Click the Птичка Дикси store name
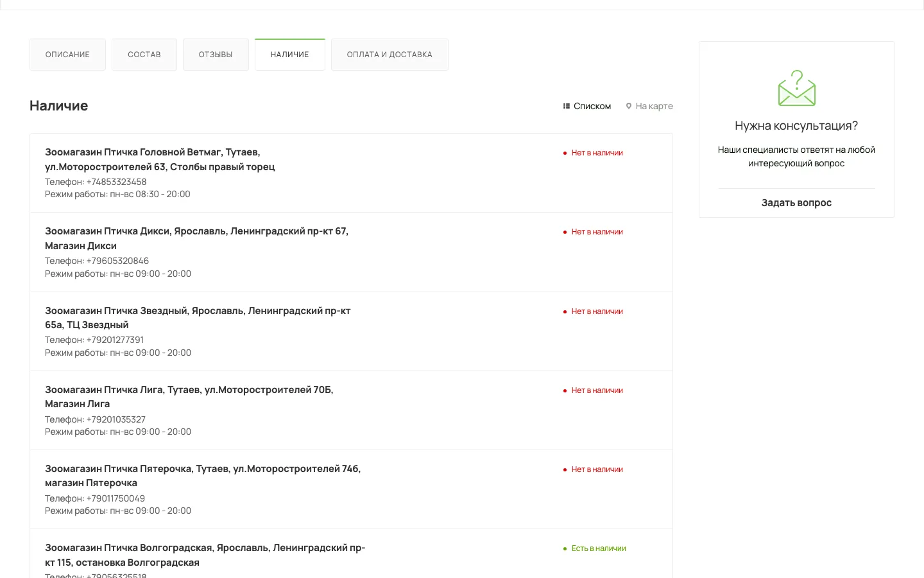The width and height of the screenshot is (924, 578). point(196,238)
